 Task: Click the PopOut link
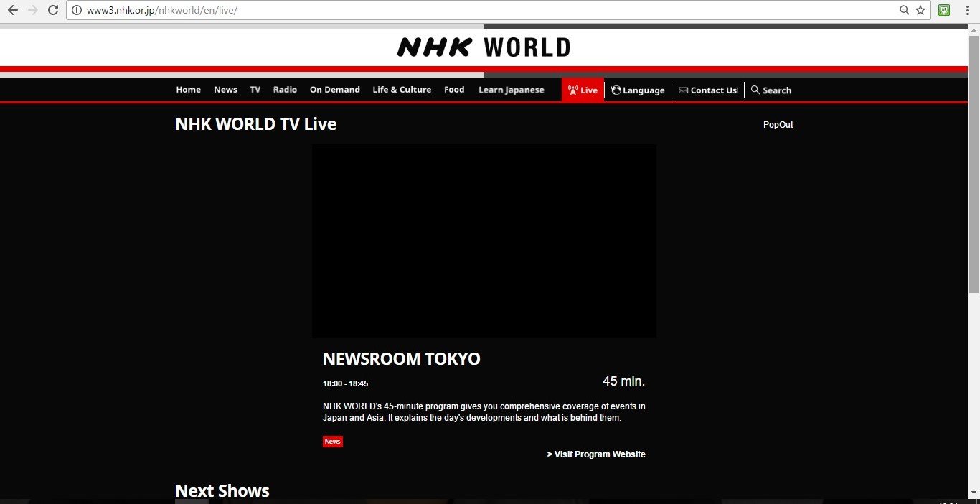tap(778, 125)
